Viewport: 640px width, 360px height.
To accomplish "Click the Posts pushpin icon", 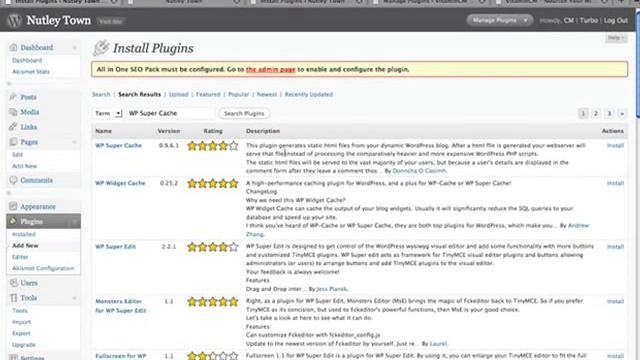I will click(13, 97).
